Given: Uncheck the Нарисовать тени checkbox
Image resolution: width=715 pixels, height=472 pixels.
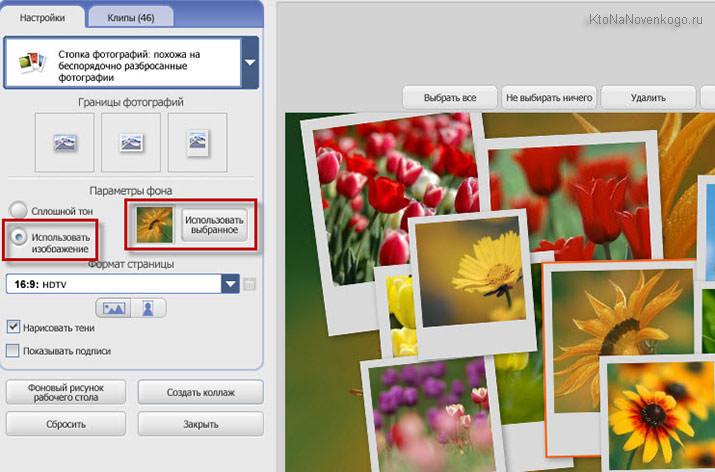Looking at the screenshot, I should click(13, 327).
